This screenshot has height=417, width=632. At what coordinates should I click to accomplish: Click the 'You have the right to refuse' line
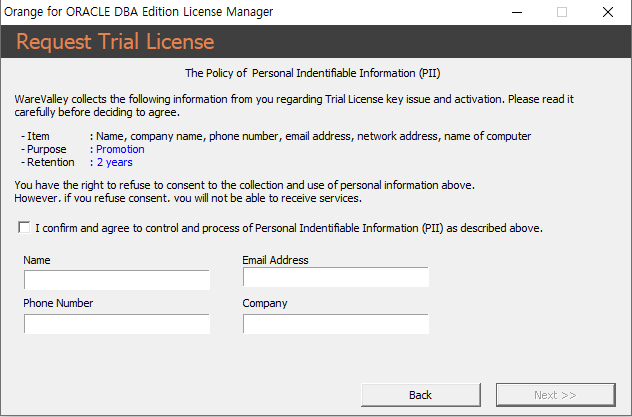pyautogui.click(x=245, y=185)
